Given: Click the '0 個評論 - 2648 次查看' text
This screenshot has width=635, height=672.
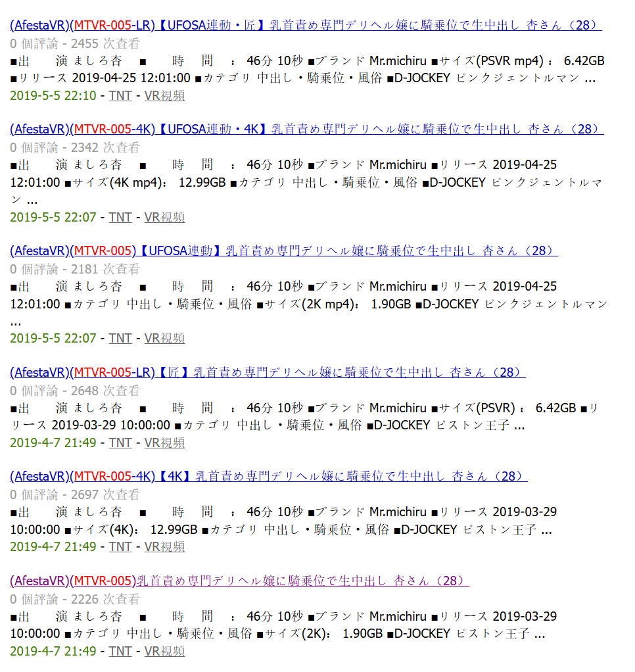Looking at the screenshot, I should (x=75, y=391).
